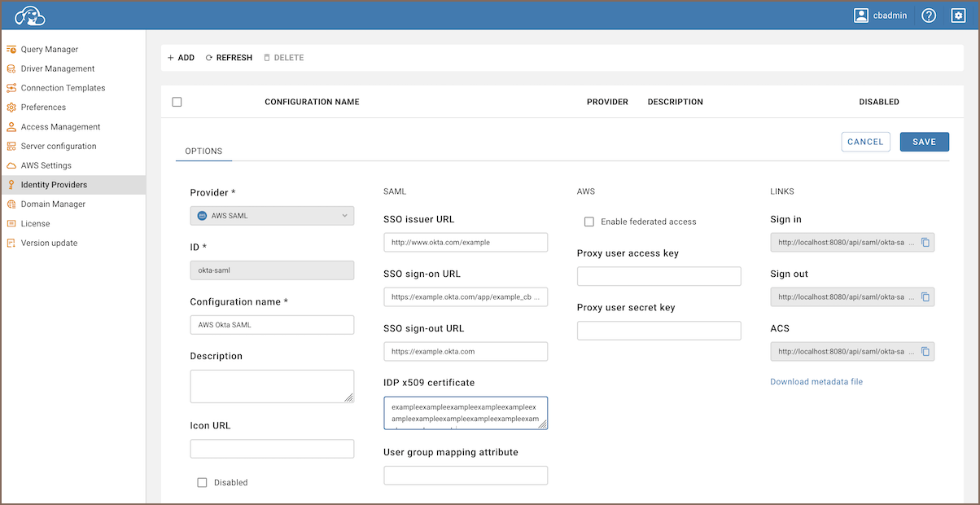Viewport: 980px width, 505px height.
Task: Expand the Provider dropdown showing AWS SAML
Action: (272, 216)
